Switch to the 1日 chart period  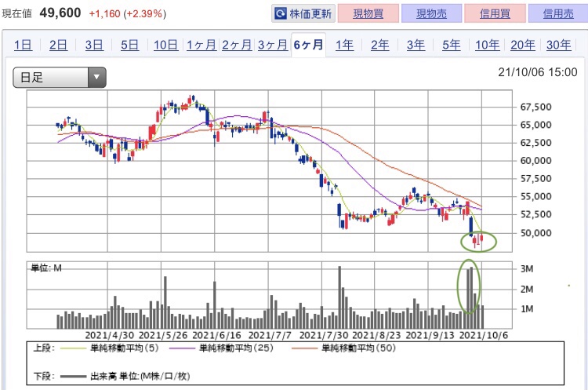coord(23,45)
